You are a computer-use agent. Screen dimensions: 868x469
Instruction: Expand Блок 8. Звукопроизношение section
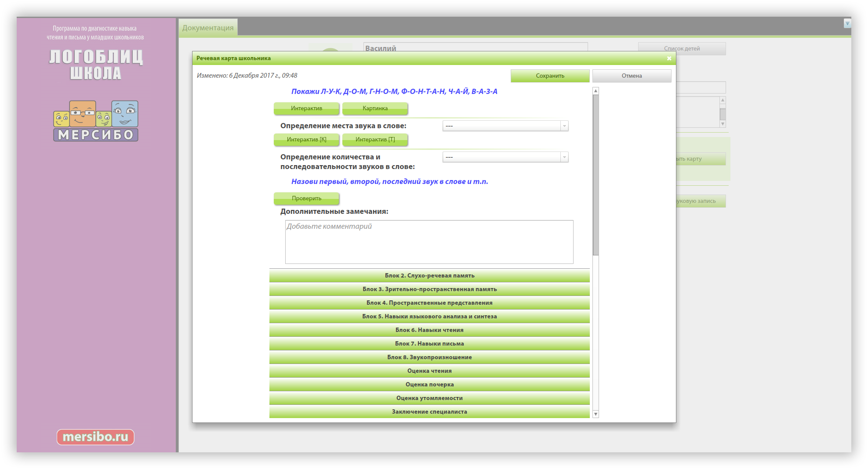pyautogui.click(x=429, y=357)
